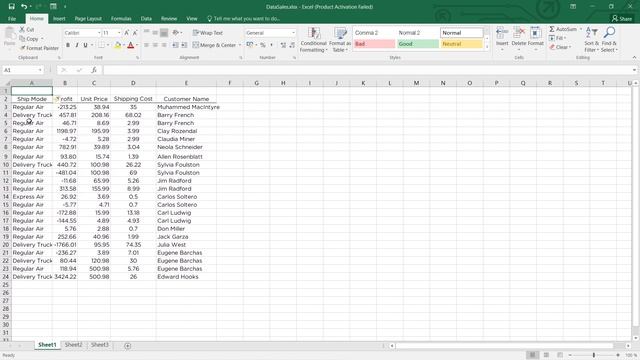
Task: Click the Orientation text angle icon
Action: [x=176, y=33]
